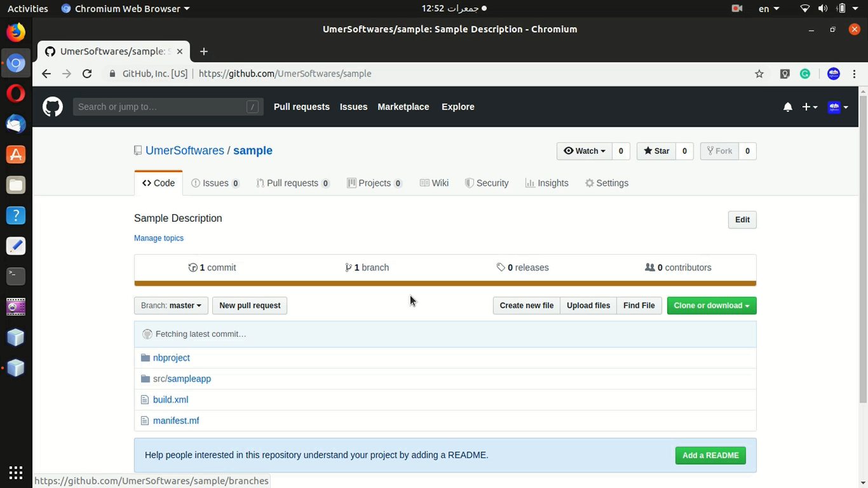The width and height of the screenshot is (868, 488).
Task: Click Find File button
Action: pyautogui.click(x=639, y=306)
